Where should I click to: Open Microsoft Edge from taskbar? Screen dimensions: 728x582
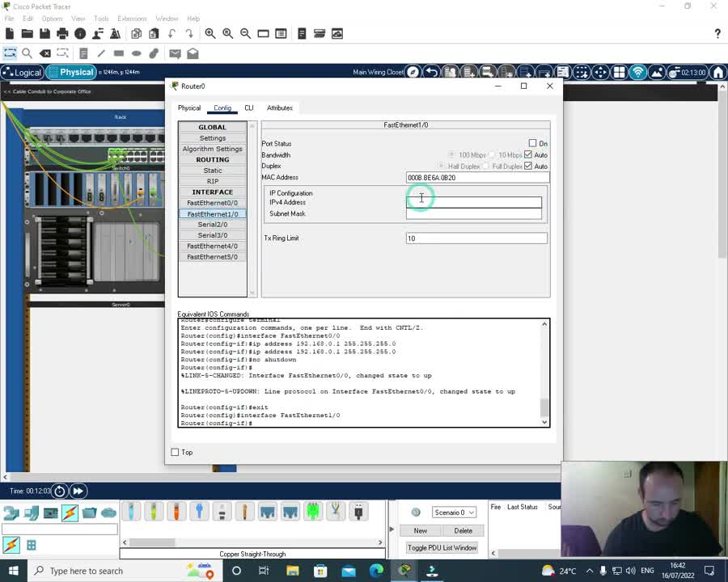point(376,571)
